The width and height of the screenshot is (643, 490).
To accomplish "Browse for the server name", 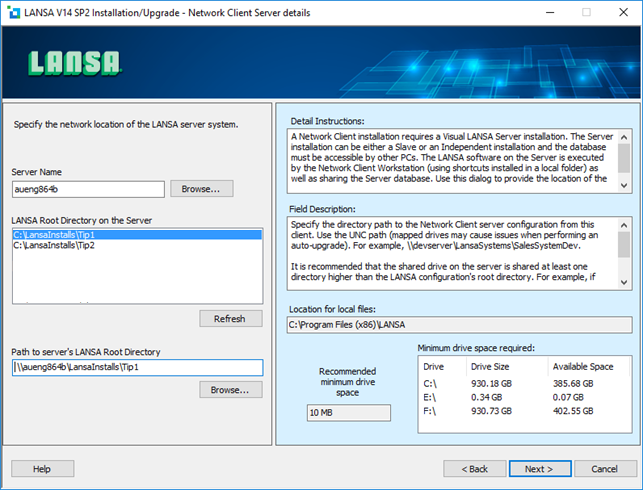I will click(x=201, y=189).
